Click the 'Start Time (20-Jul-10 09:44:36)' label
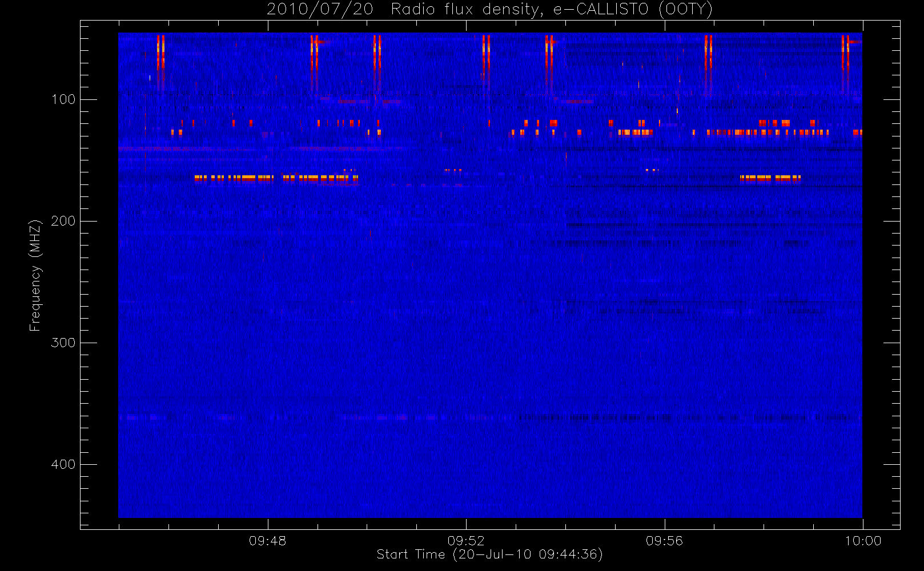The height and width of the screenshot is (571, 924). [x=489, y=554]
